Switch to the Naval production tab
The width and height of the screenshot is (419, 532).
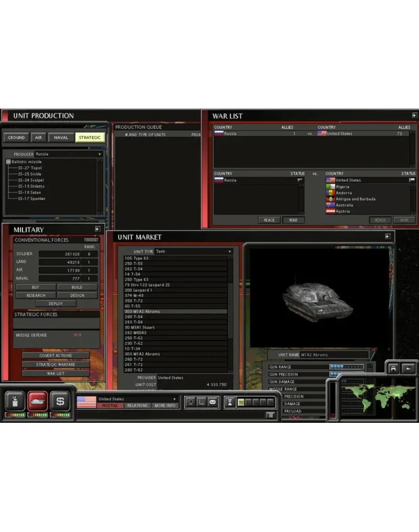pyautogui.click(x=61, y=138)
